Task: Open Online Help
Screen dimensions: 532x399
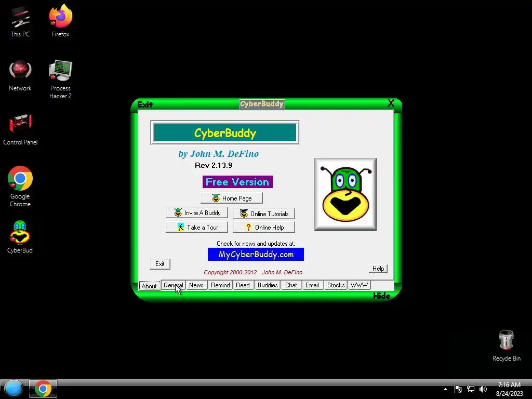Action: [264, 228]
